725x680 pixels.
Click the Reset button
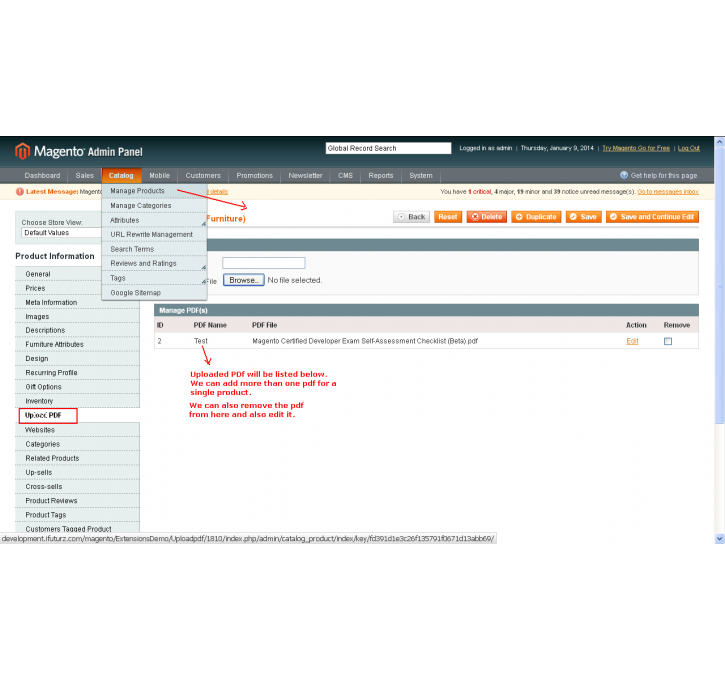tap(448, 217)
